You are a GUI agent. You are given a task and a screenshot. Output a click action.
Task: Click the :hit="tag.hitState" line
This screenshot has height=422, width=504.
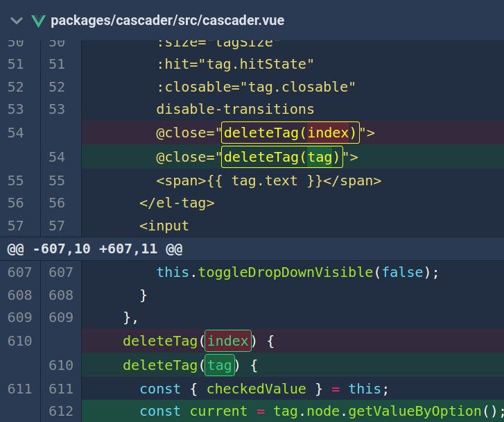(235, 64)
